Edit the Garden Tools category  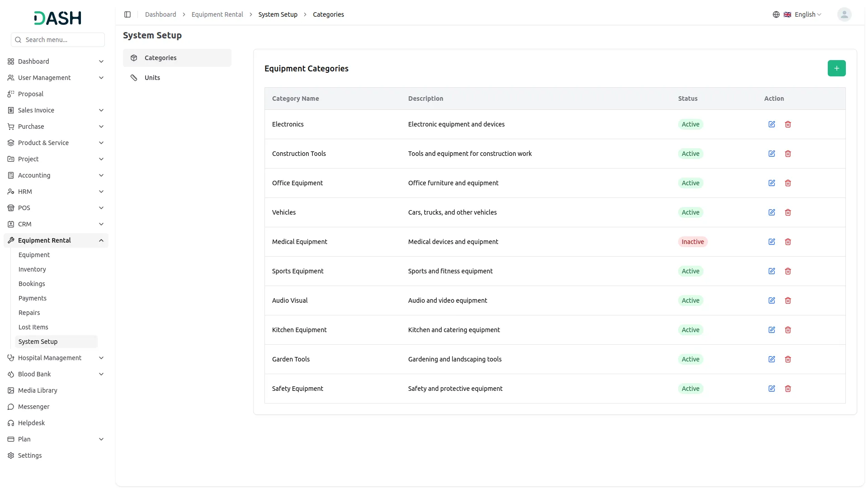pos(772,359)
